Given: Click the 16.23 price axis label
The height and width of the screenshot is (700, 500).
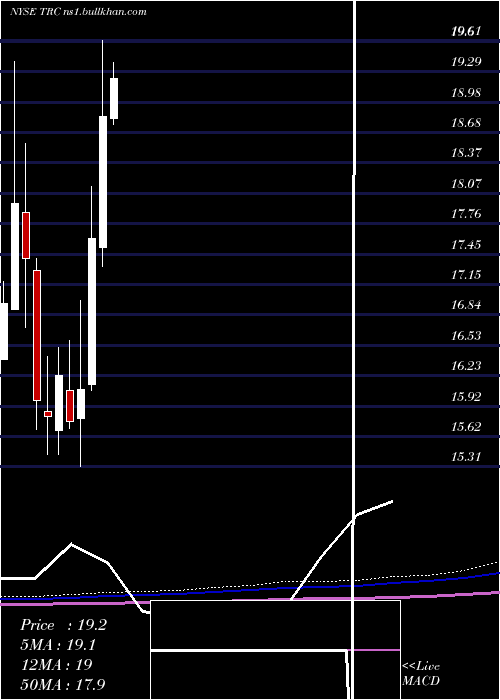Looking at the screenshot, I should 466,366.
